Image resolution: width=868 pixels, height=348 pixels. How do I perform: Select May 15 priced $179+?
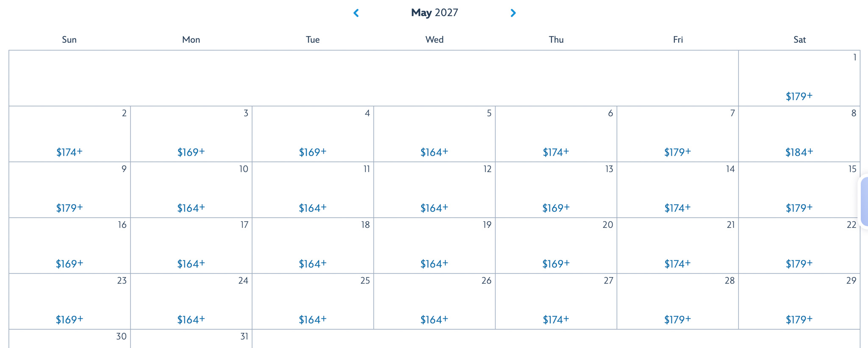click(x=799, y=190)
